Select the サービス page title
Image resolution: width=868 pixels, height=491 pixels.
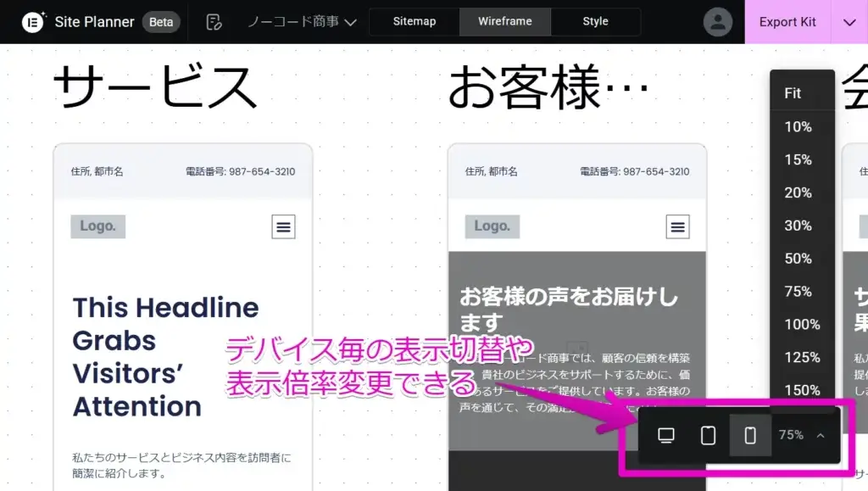tap(155, 86)
